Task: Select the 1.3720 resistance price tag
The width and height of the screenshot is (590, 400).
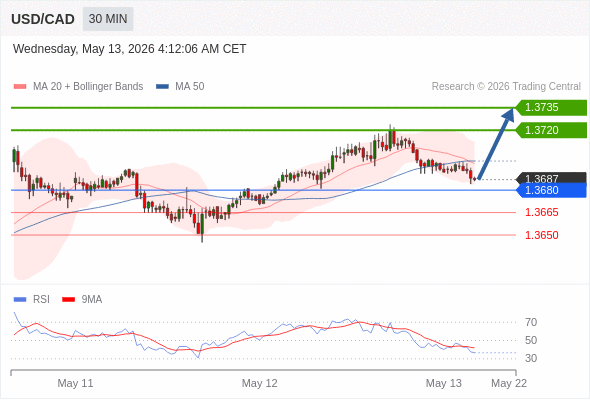Action: (551, 130)
